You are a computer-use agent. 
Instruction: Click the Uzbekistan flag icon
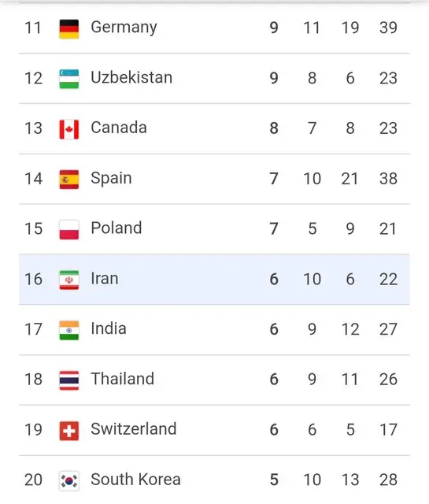pyautogui.click(x=68, y=79)
